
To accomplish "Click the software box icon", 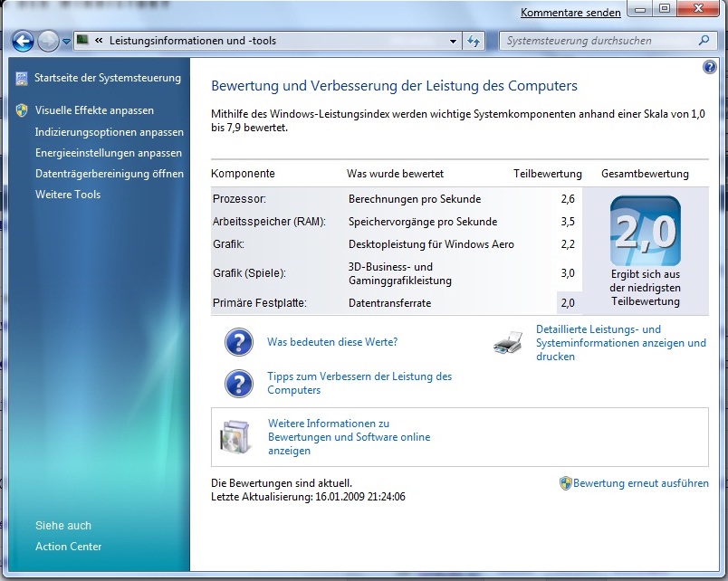I will pos(237,437).
